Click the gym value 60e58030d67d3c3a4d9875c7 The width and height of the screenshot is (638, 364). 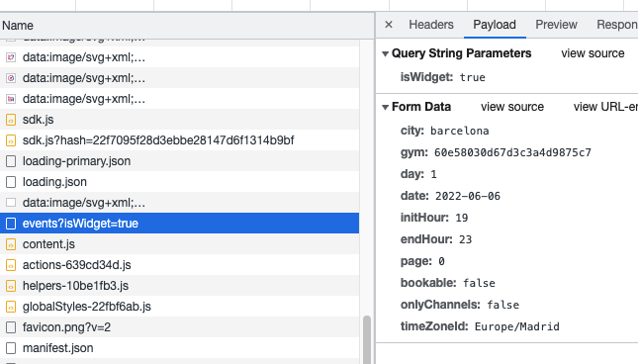tap(512, 152)
